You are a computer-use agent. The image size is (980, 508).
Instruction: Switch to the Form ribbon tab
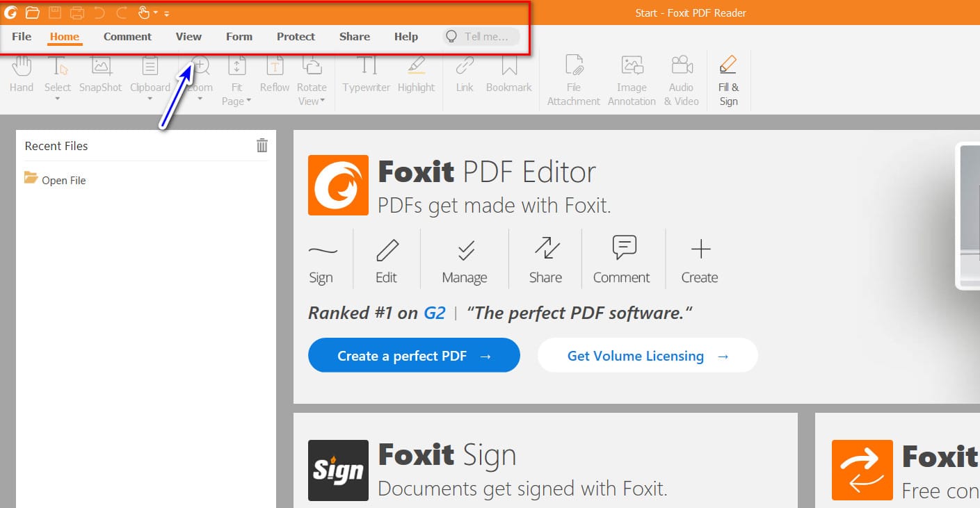tap(239, 37)
